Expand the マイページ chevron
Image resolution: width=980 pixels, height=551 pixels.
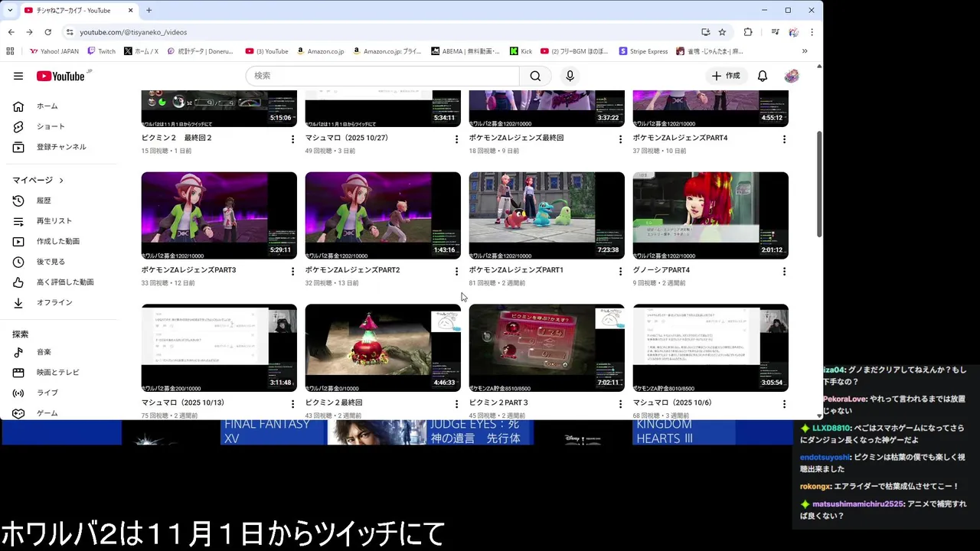tap(61, 181)
